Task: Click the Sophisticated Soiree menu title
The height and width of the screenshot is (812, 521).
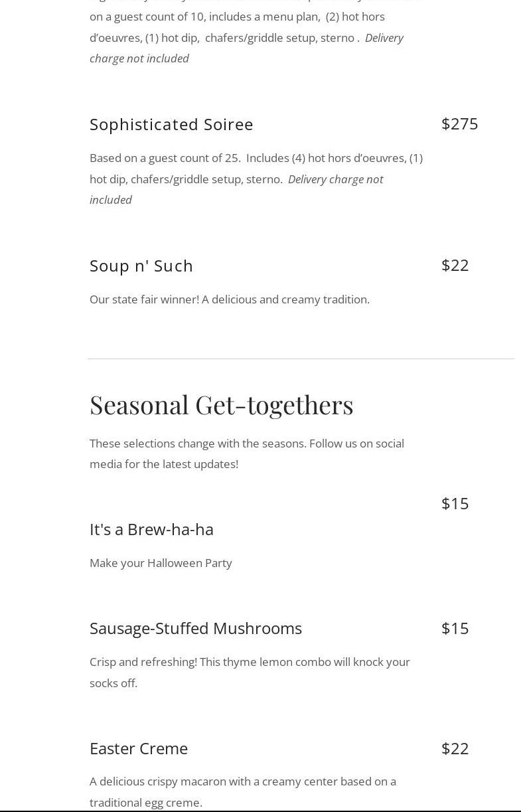Action: click(171, 124)
